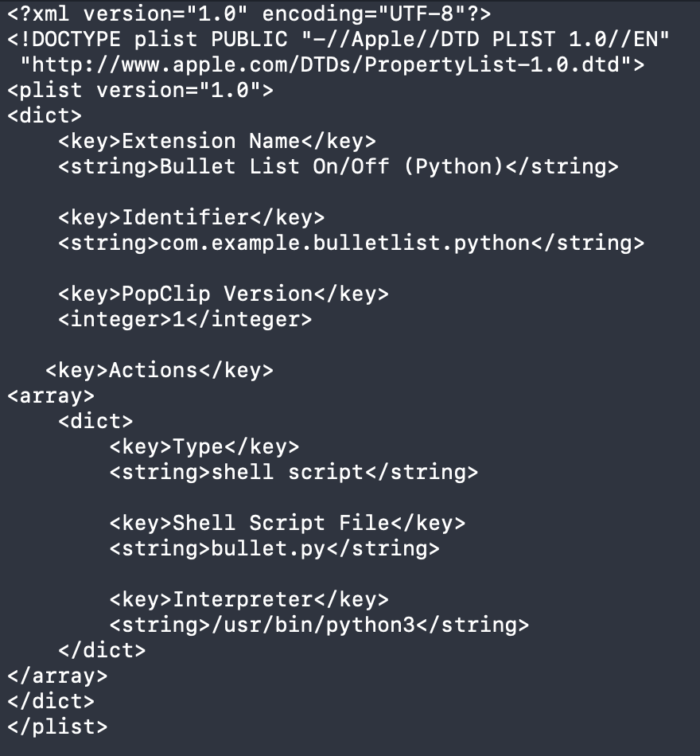Click the 'Bullet List On/Off (Python)' string
700x756 pixels.
point(332,166)
